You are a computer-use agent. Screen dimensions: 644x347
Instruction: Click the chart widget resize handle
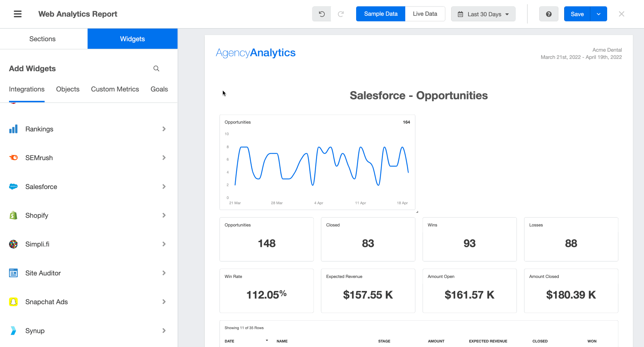(417, 212)
